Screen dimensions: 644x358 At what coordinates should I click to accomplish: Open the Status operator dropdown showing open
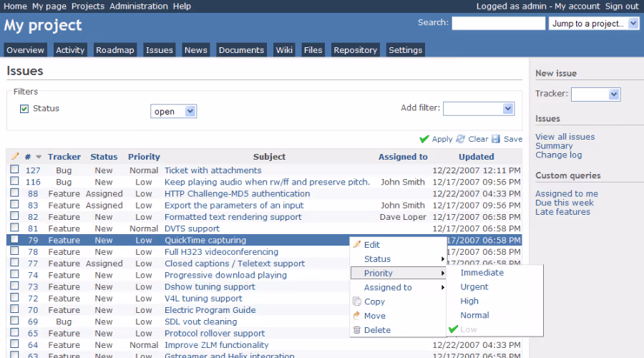pyautogui.click(x=173, y=112)
